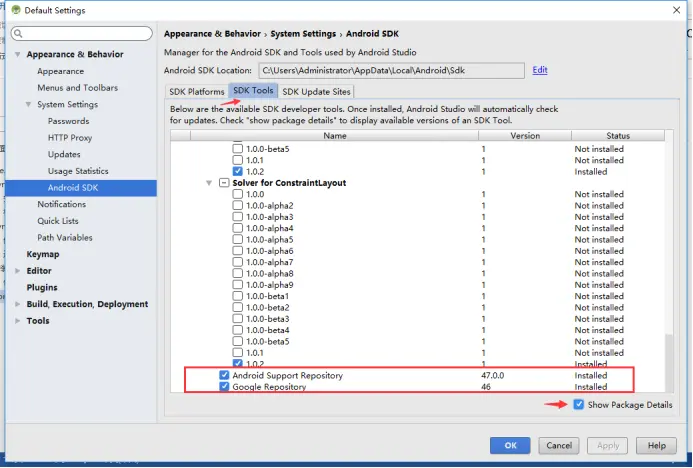
Task: Check the 1.0.0-alpha2 checkbox
Action: pyautogui.click(x=238, y=205)
